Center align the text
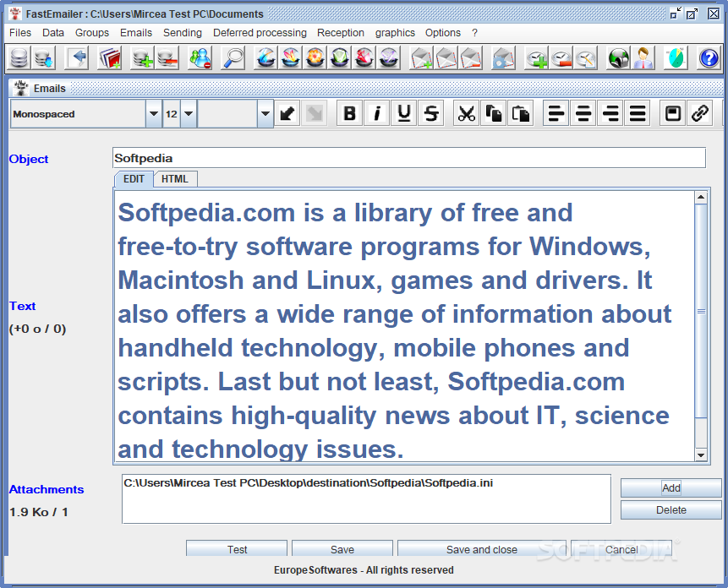The width and height of the screenshot is (728, 588). pos(583,113)
